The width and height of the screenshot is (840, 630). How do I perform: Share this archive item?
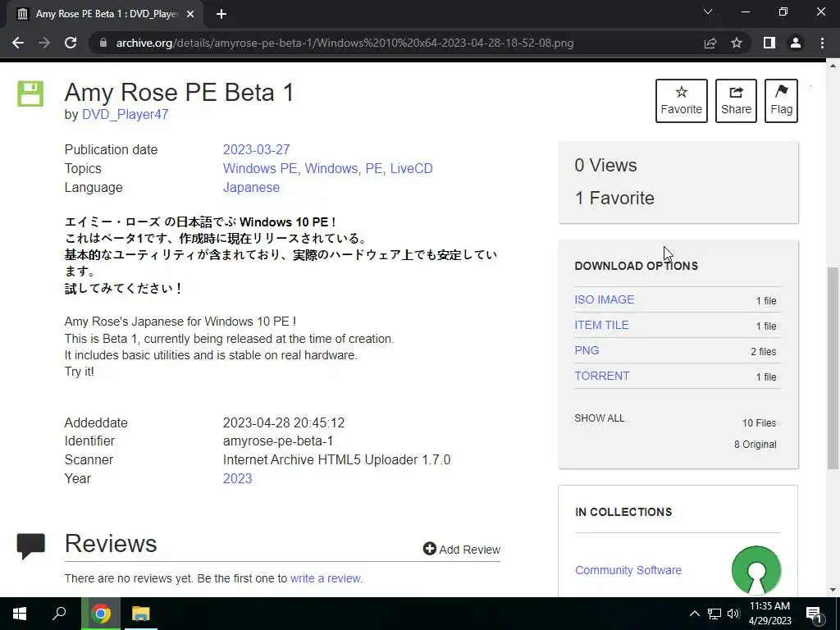736,101
